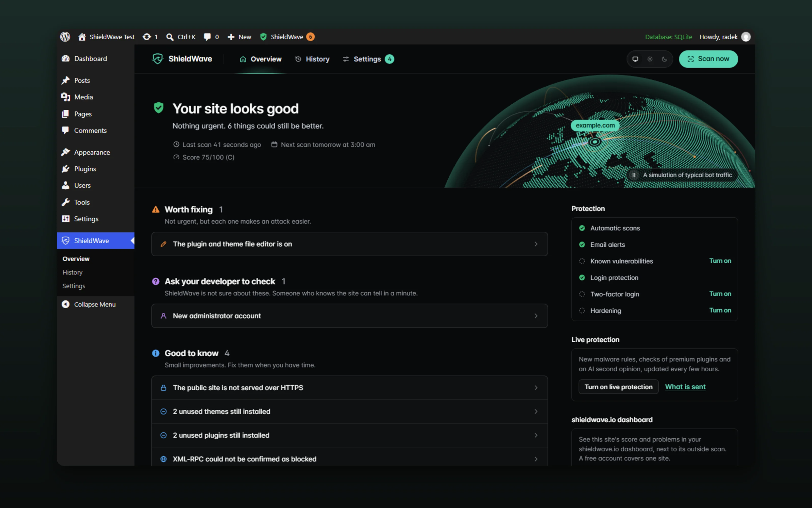Switch to dark theme moon icon
The height and width of the screenshot is (508, 812).
(x=664, y=59)
